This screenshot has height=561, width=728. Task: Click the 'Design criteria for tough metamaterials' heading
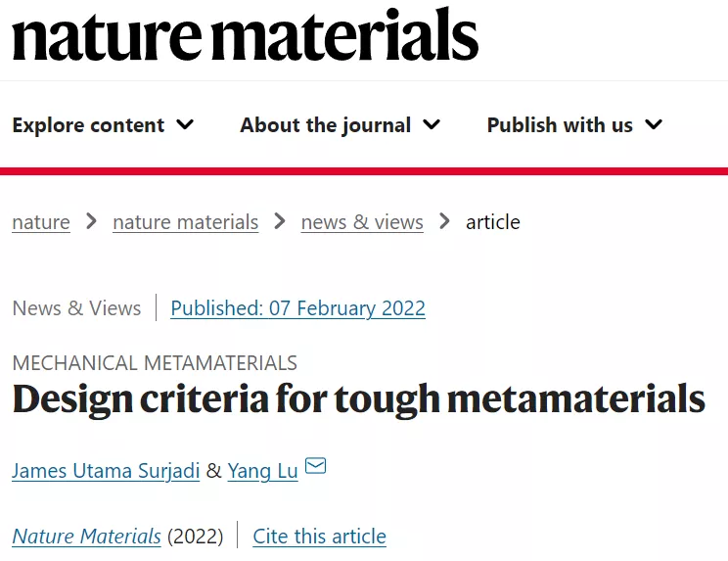[358, 400]
